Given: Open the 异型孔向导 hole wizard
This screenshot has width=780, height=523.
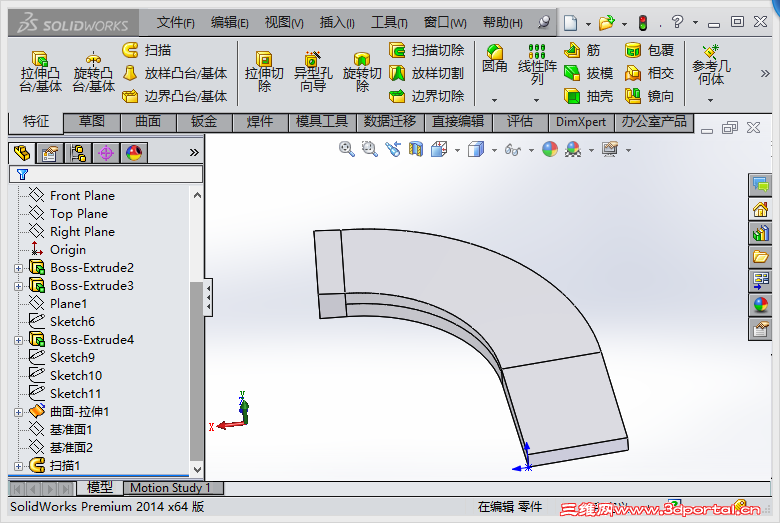Looking at the screenshot, I should coord(313,72).
